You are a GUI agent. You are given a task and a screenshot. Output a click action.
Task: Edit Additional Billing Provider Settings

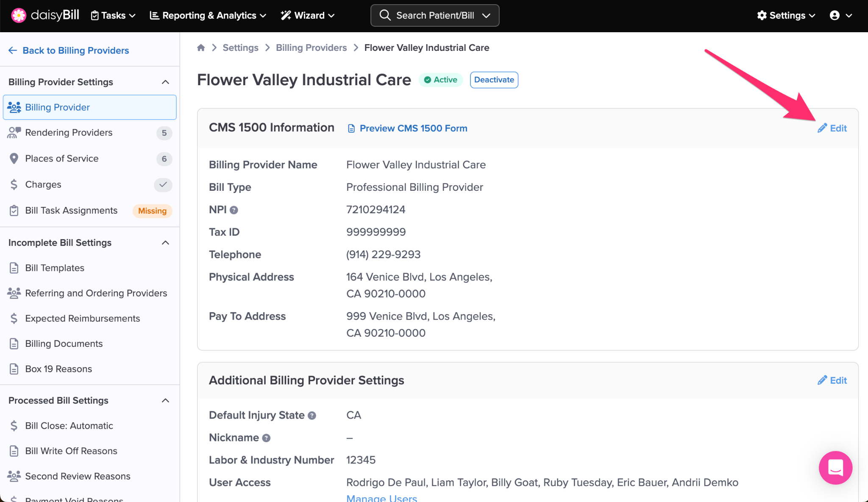coord(832,380)
